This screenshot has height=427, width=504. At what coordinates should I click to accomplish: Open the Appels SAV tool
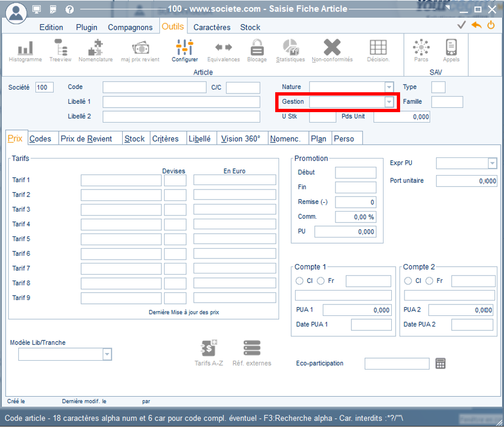pos(451,51)
